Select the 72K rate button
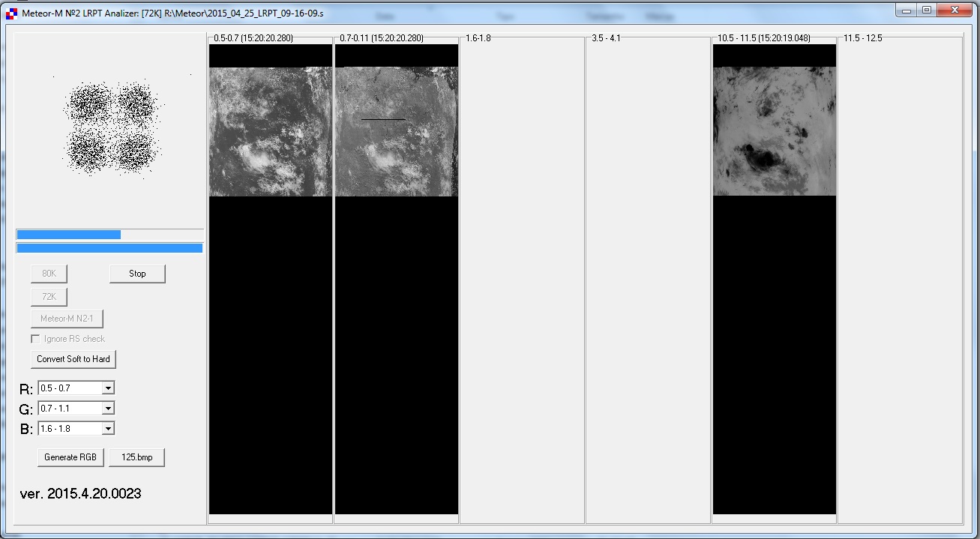The width and height of the screenshot is (980, 539). [x=49, y=297]
